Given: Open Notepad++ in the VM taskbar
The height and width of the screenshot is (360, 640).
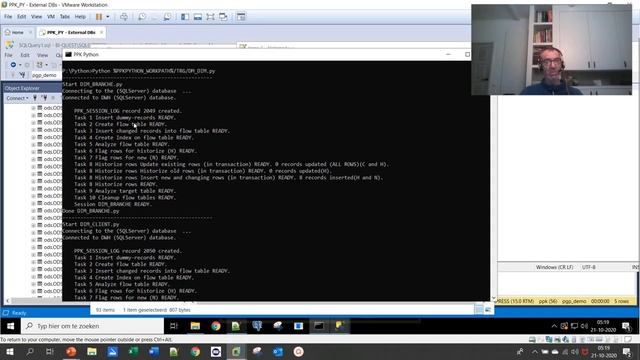Looking at the screenshot, I should pyautogui.click(x=236, y=326).
